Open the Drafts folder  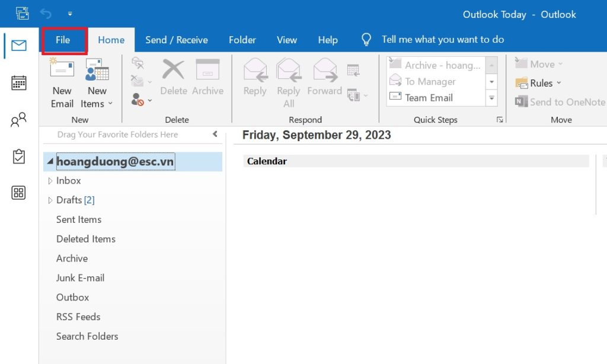(x=75, y=200)
